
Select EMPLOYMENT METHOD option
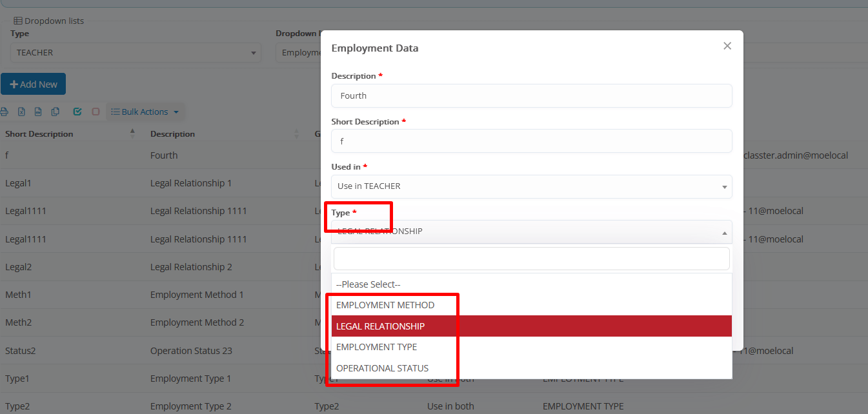point(385,305)
